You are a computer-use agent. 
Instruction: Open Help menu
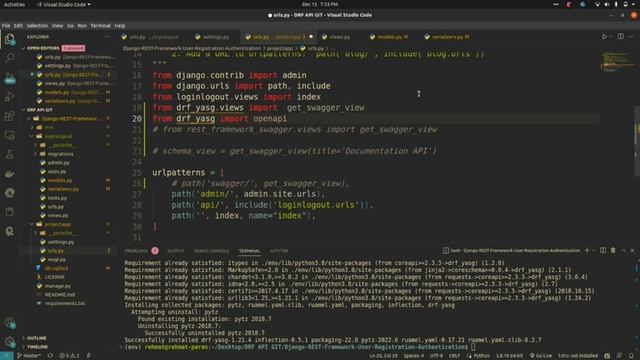click(120, 26)
